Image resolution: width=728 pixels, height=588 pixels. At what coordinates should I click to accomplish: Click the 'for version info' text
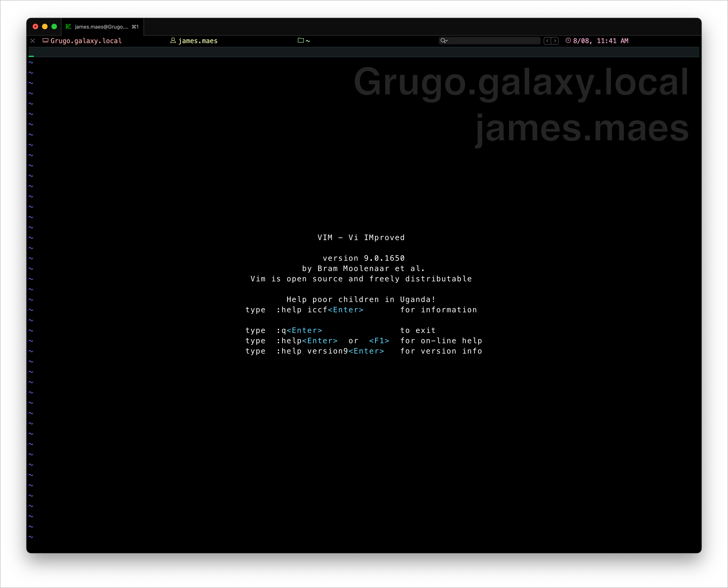coord(441,351)
